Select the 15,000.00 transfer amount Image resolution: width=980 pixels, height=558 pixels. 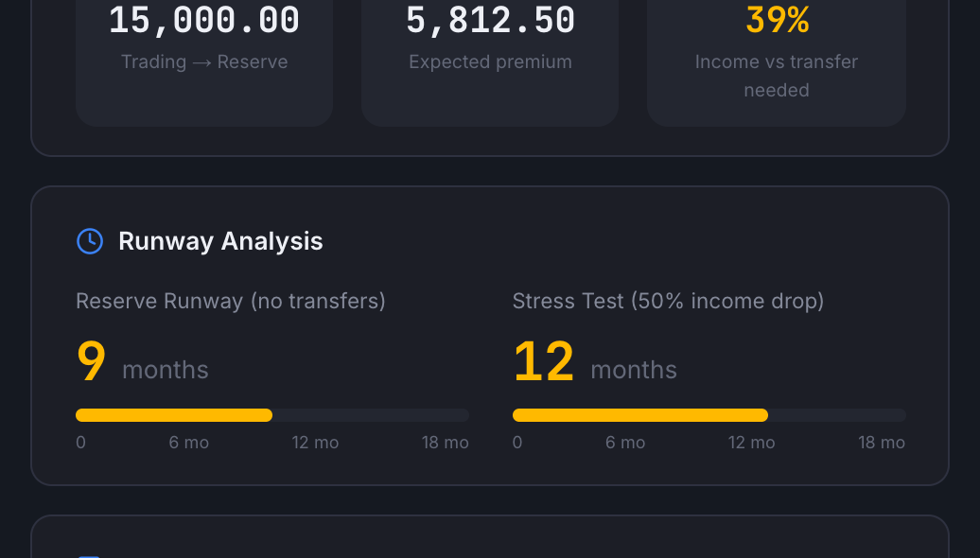[x=204, y=21]
